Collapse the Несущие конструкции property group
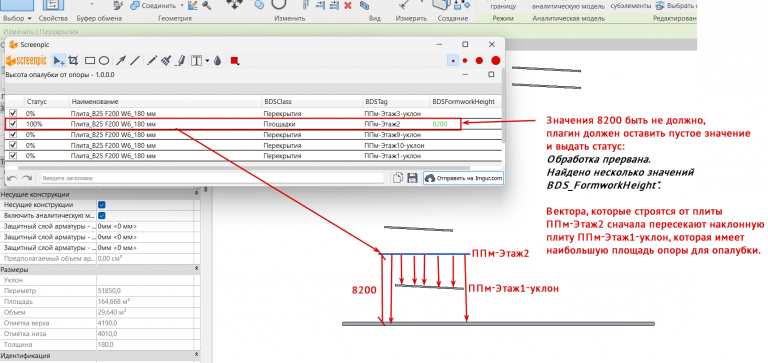768x363 pixels. (x=196, y=194)
